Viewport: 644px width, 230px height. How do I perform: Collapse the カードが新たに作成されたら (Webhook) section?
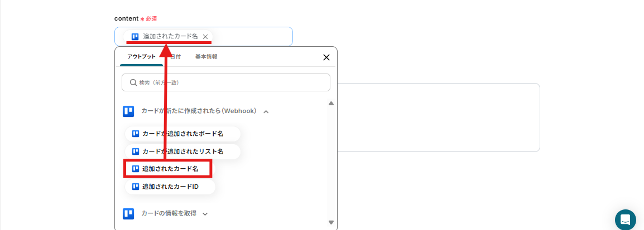pos(266,111)
